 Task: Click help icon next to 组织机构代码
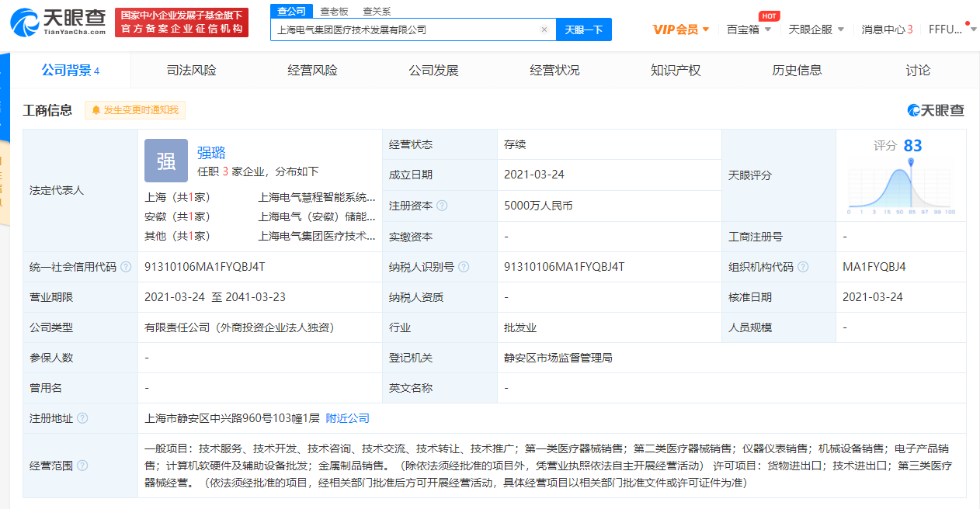[x=803, y=267]
